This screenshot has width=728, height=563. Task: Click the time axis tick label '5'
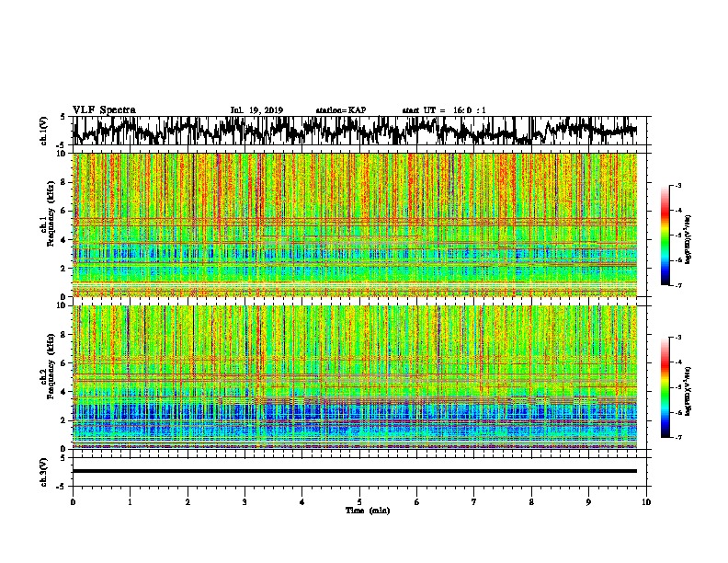tap(359, 502)
